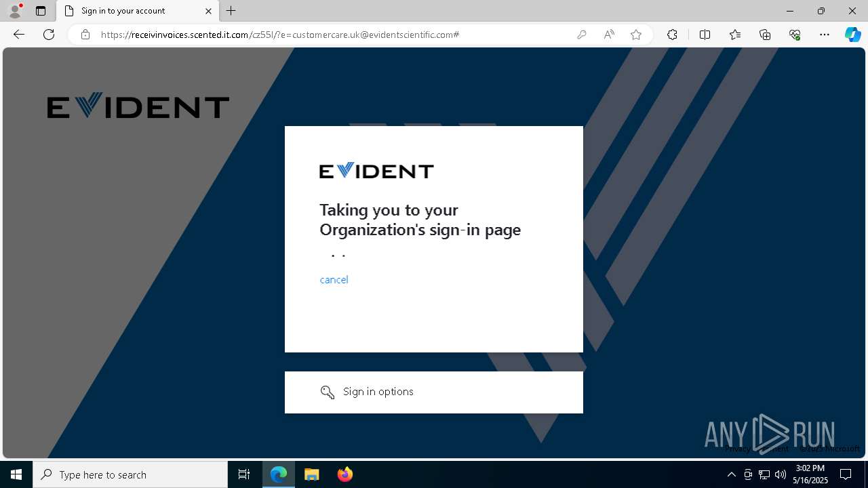Open Collections icon
This screenshot has height=488, width=868.
pyautogui.click(x=765, y=35)
